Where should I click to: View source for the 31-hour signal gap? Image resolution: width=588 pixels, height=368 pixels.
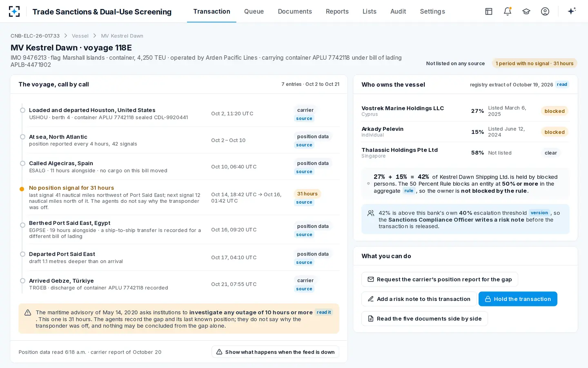click(304, 202)
